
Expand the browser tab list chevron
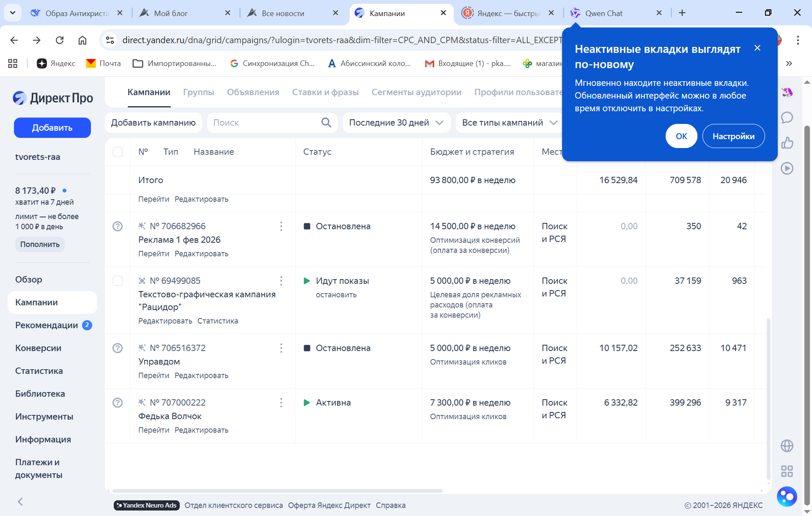tap(13, 13)
